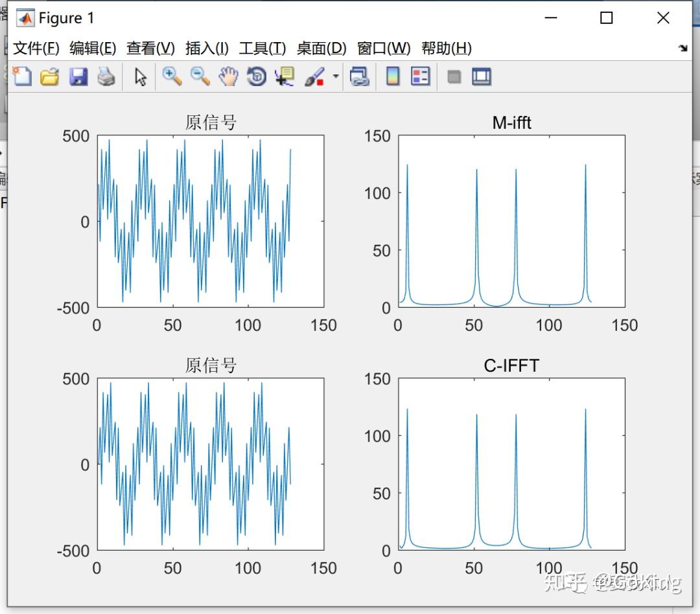This screenshot has width=700, height=614.
Task: Click inside the M-ifft axes
Action: point(511,222)
